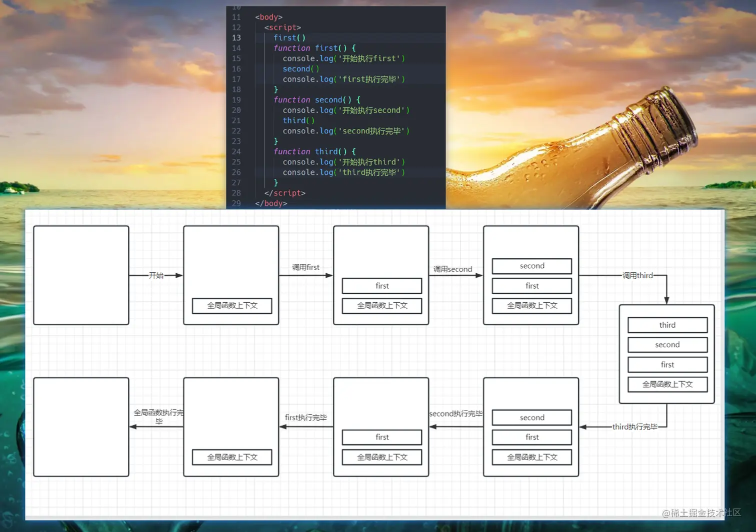Click line number 23 in the gutter
756x532 pixels.
[x=236, y=141]
